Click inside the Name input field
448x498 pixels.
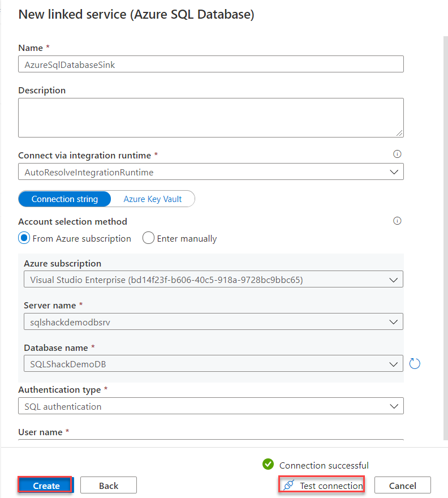pos(210,64)
